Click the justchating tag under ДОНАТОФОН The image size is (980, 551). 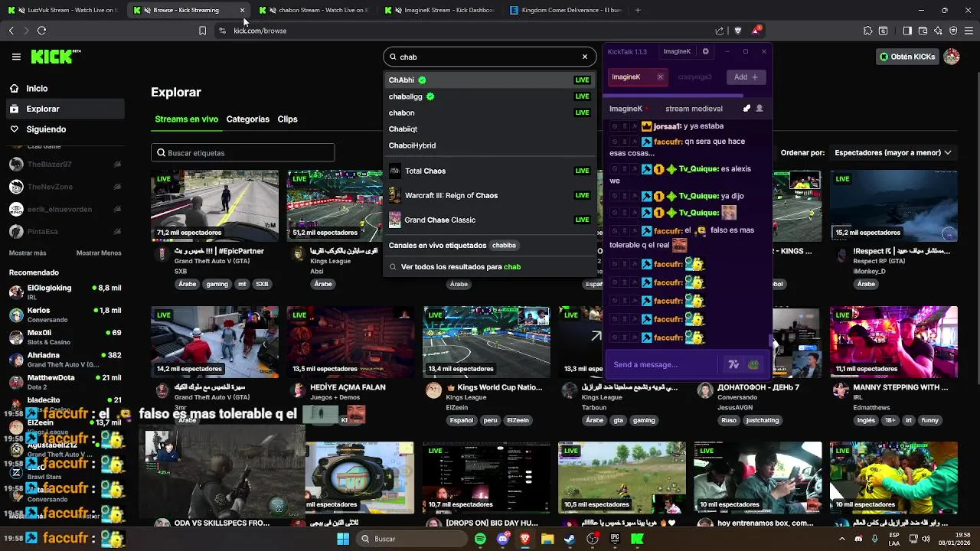762,420
